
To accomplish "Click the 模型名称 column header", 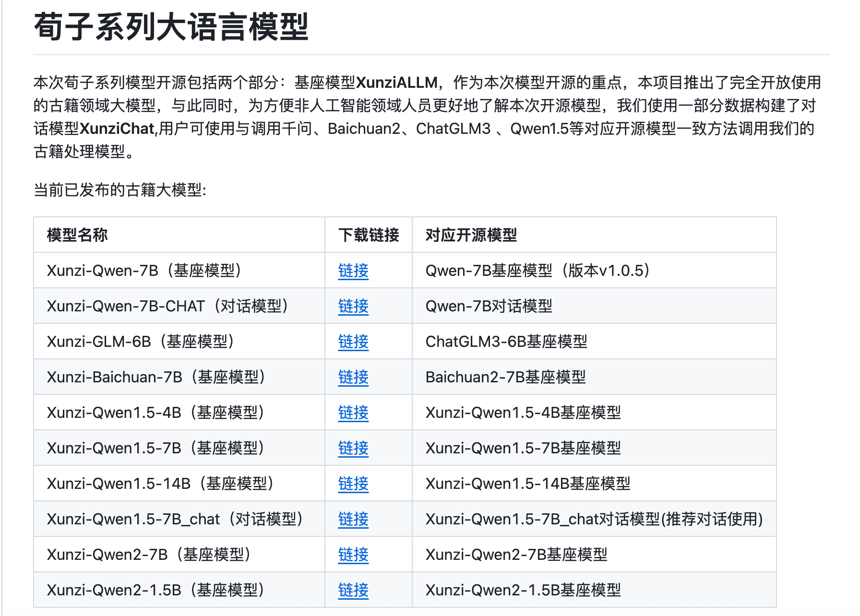I will pos(77,235).
